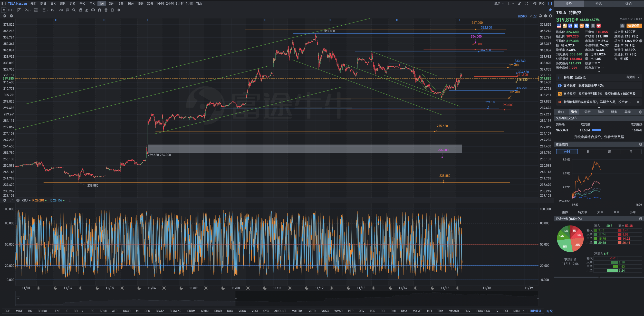Open the 分析 analysis tab
The image size is (644, 316).
(x=588, y=112)
